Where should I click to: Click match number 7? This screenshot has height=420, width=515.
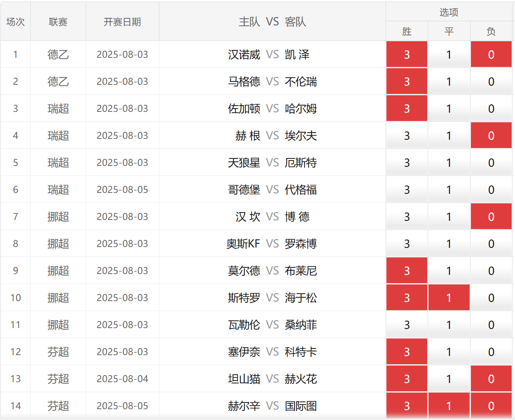point(16,217)
